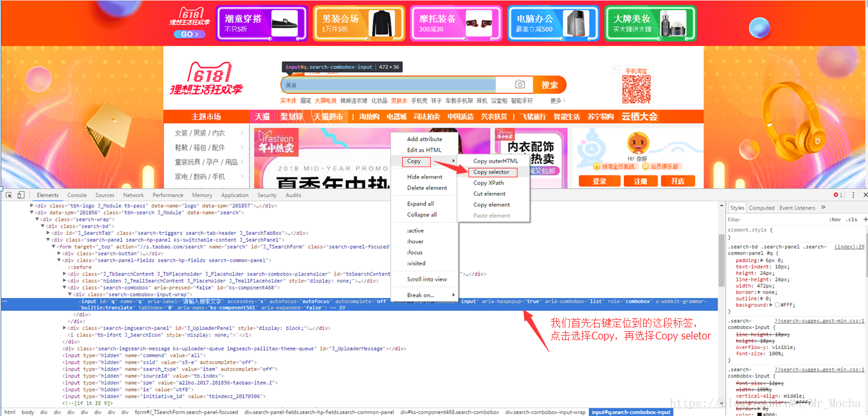Select Hide element menu entry
868x416 pixels.
pyautogui.click(x=424, y=177)
